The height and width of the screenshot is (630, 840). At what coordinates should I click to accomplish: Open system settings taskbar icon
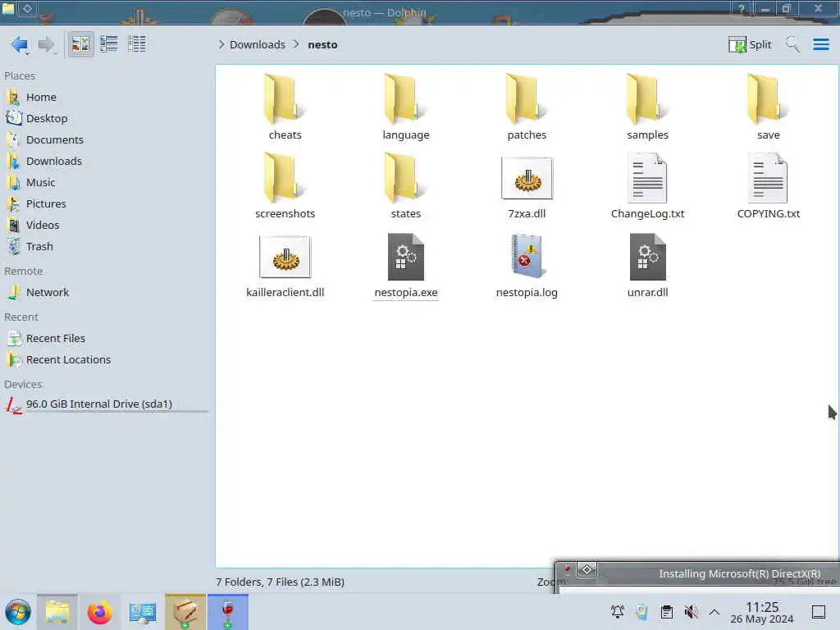tap(143, 612)
